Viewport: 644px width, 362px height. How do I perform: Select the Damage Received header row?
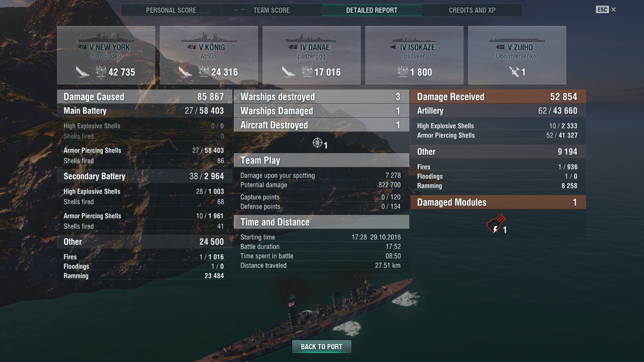[x=498, y=97]
